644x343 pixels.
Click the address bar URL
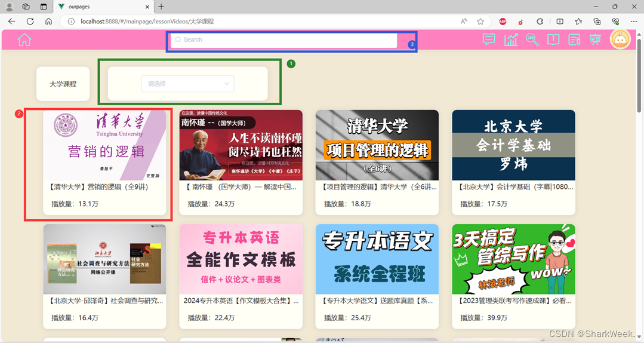click(147, 22)
